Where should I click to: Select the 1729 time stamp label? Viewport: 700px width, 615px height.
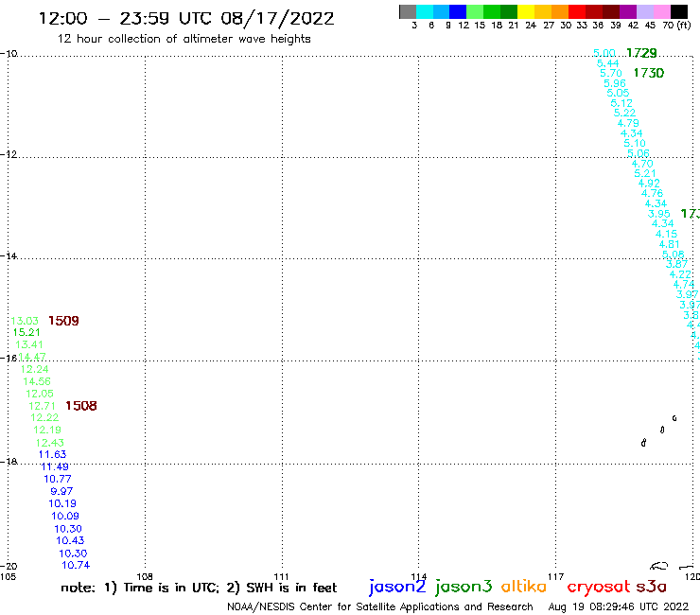[x=641, y=53]
